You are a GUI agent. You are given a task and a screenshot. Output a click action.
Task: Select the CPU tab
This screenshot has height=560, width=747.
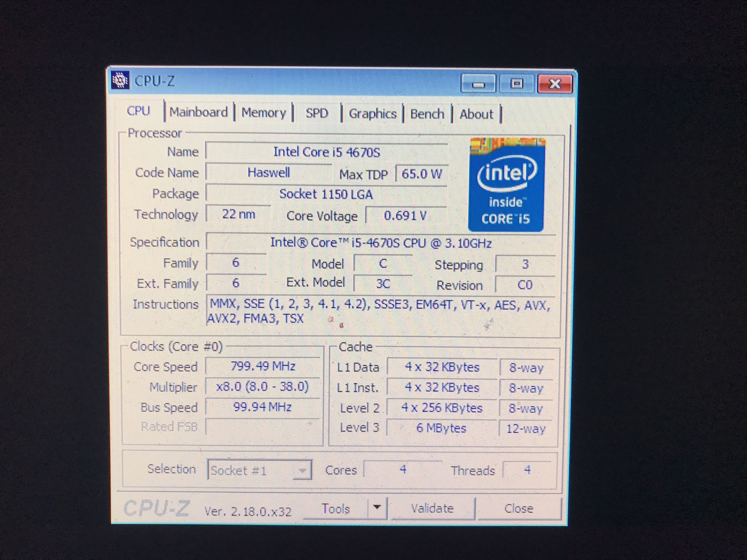138,111
